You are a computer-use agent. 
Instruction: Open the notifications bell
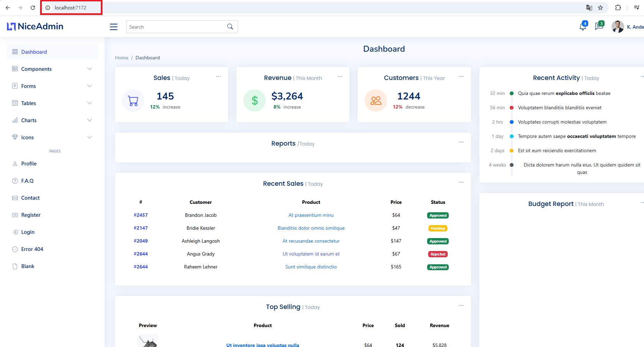pyautogui.click(x=583, y=27)
